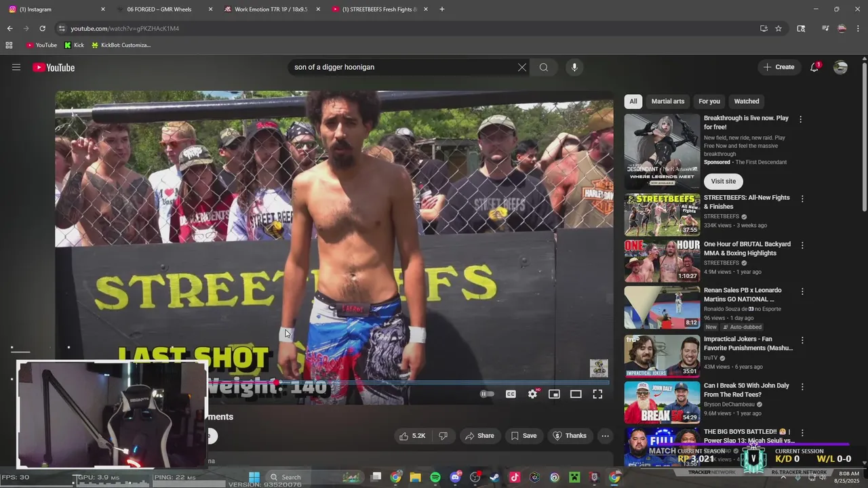Open One Hour of BRUTAL Backyard thumbnail
The image size is (868, 488).
coord(662,261)
